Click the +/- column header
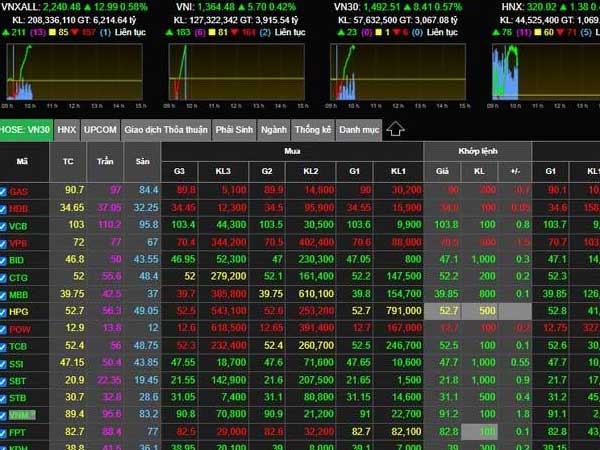This screenshot has width=600, height=450. [x=515, y=171]
